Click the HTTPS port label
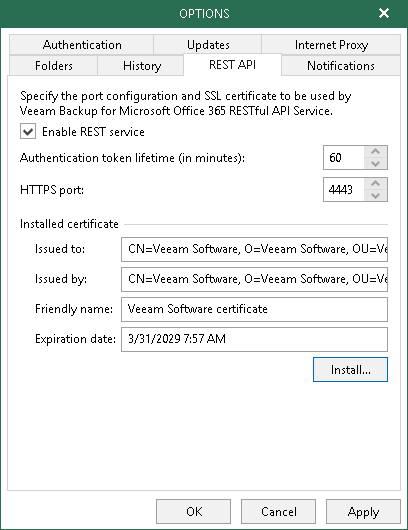The width and height of the screenshot is (408, 530). 52,190
